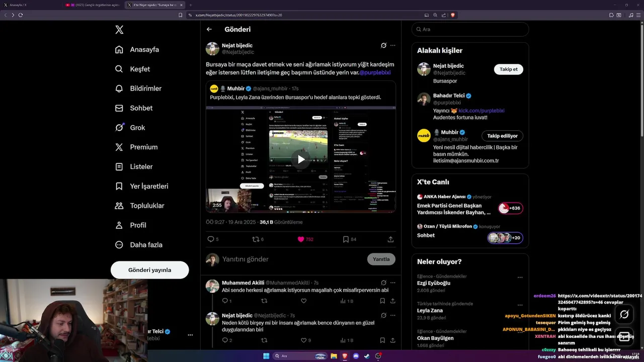
Task: Reload the page in browser toolbar
Action: coord(21,15)
